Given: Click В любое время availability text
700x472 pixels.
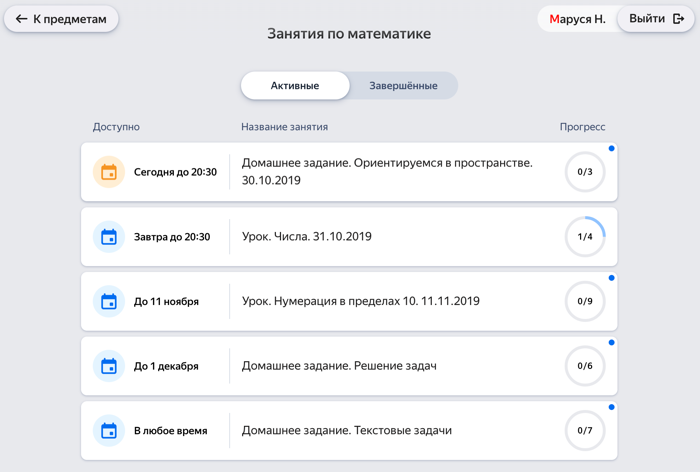Looking at the screenshot, I should tap(171, 430).
